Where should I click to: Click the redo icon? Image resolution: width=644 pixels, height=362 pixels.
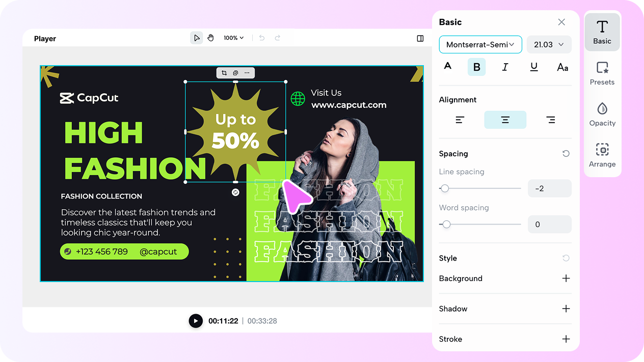278,37
